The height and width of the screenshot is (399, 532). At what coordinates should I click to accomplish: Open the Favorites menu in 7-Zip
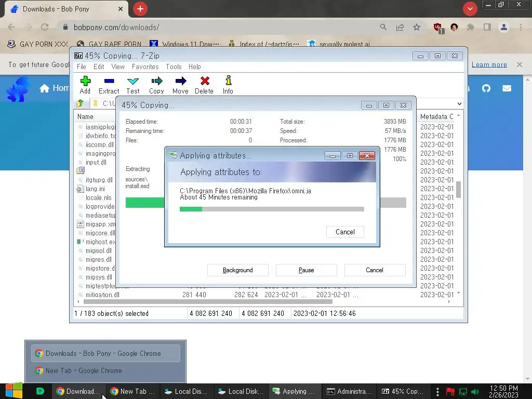pos(145,67)
